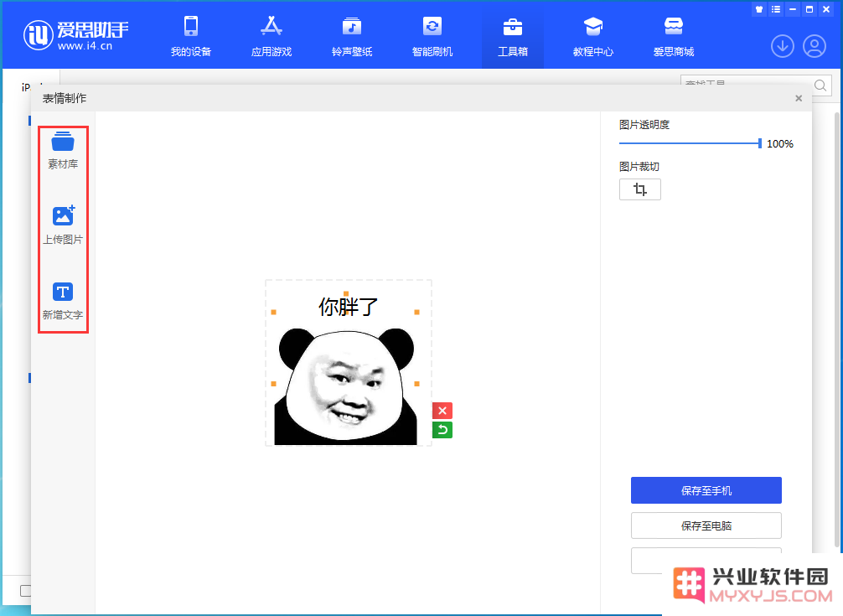
Task: Visit 爱思商城 store tab
Action: (x=674, y=36)
